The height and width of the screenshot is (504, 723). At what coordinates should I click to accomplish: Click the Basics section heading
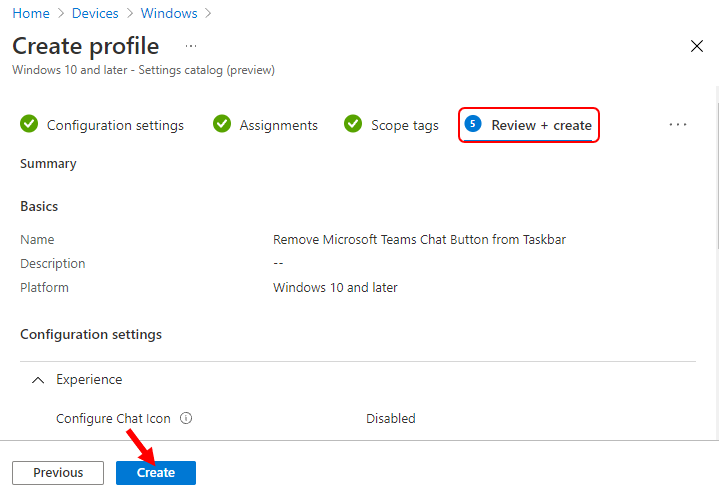39,206
